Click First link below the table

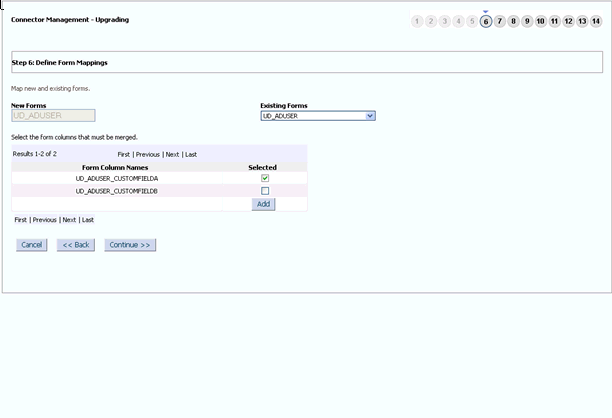21,220
